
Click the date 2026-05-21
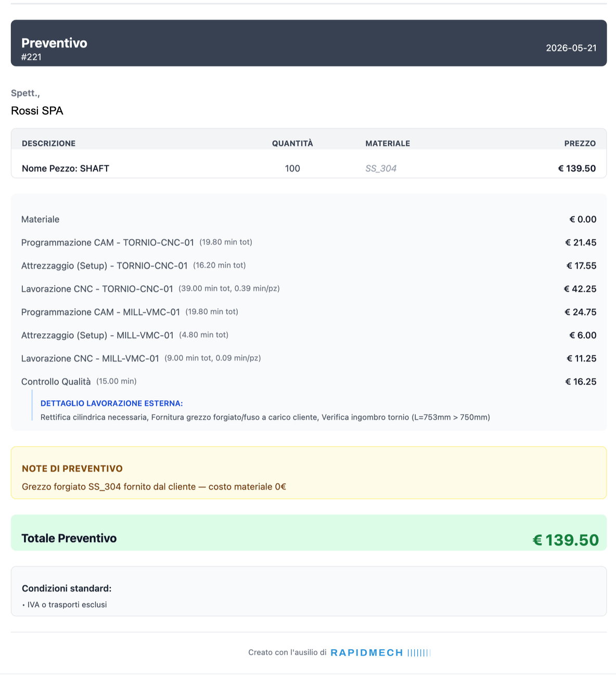click(571, 48)
